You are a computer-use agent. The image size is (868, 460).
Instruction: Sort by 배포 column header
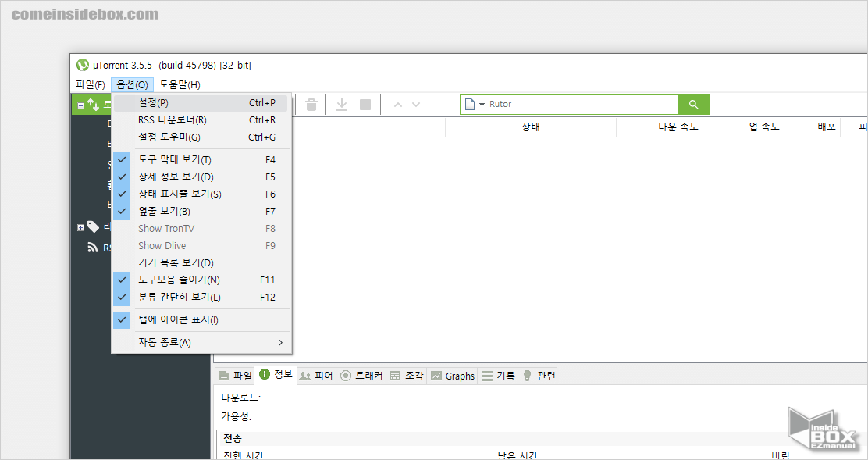coord(812,127)
